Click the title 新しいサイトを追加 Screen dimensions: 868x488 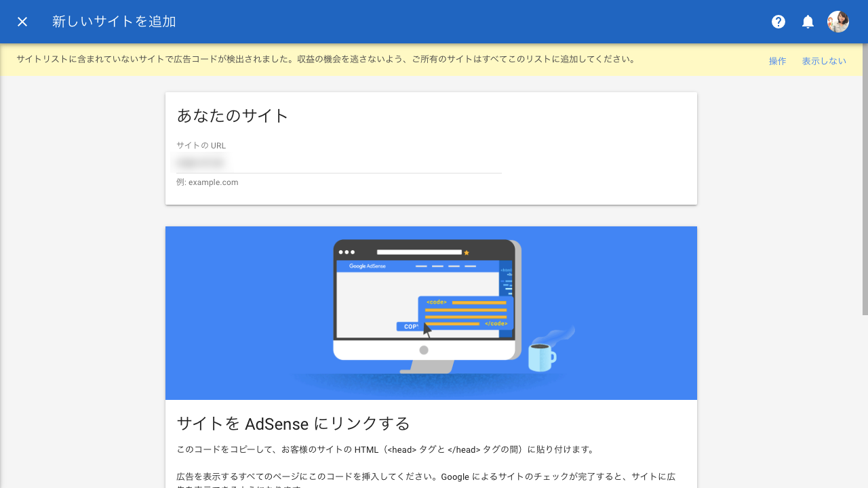pos(114,22)
